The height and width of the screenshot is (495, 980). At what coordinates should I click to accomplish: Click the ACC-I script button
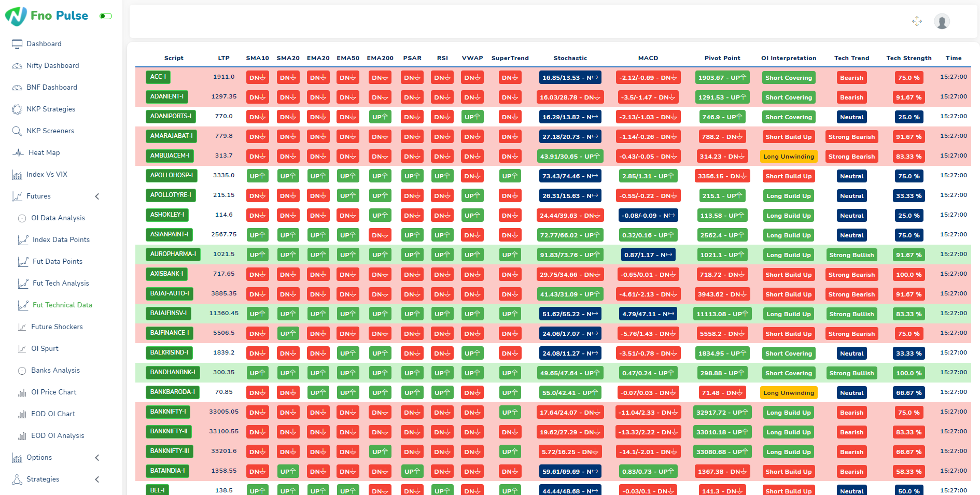point(158,77)
